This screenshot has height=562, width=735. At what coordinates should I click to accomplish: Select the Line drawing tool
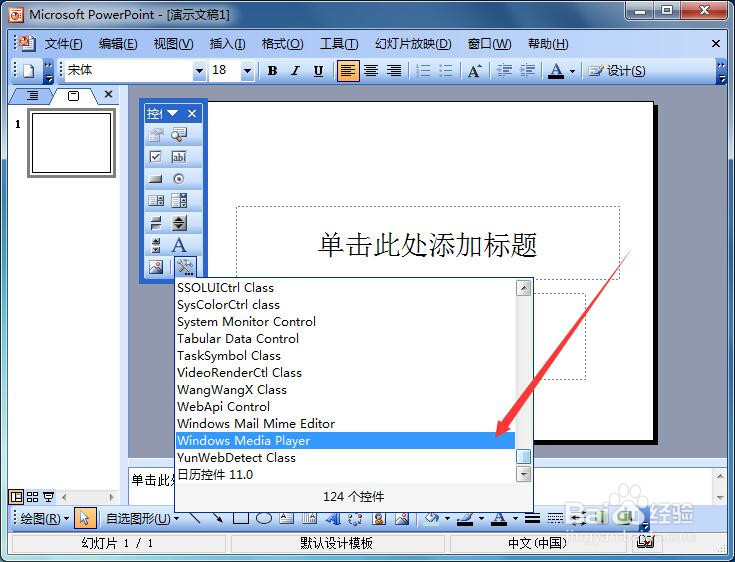coord(195,518)
